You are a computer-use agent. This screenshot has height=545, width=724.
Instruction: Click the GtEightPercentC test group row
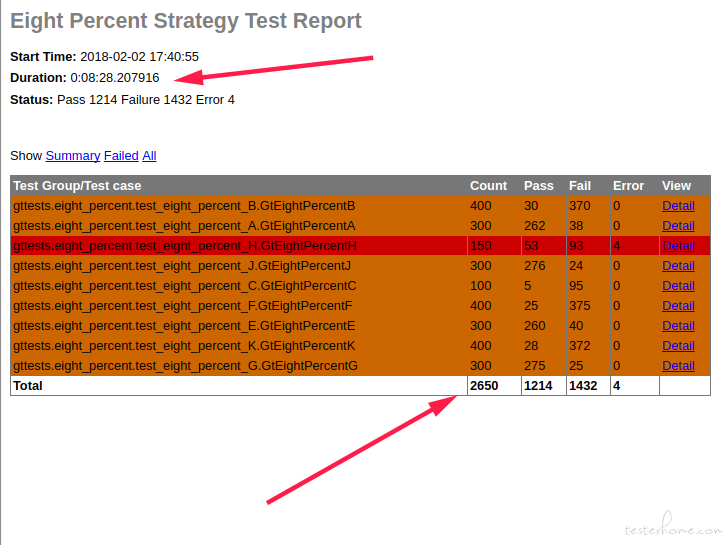click(x=360, y=285)
